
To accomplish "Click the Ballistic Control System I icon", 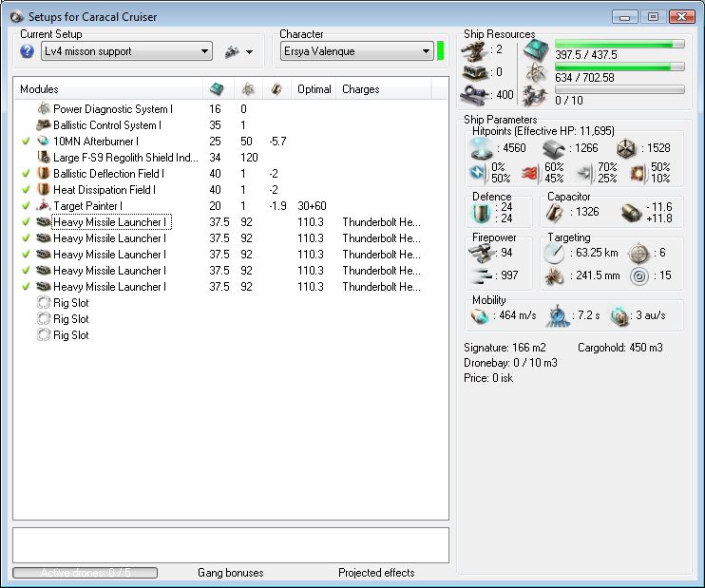I will (44, 124).
